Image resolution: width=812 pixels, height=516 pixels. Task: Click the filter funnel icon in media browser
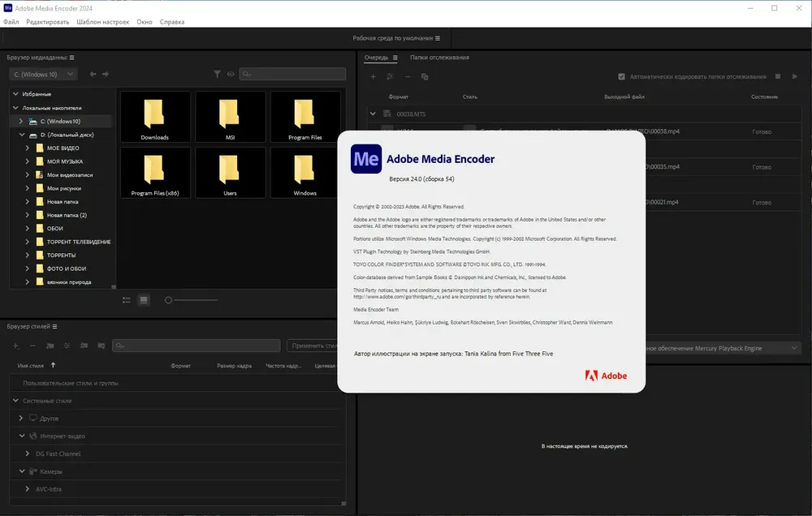point(217,74)
